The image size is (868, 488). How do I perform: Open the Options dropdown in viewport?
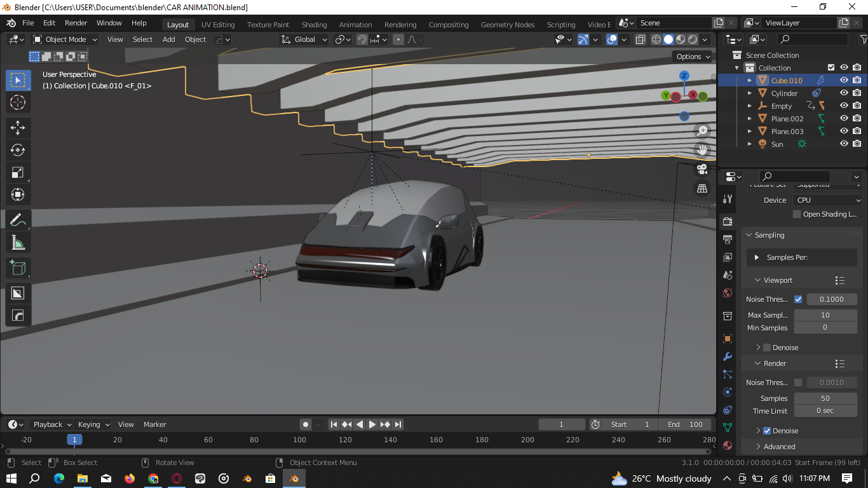693,57
